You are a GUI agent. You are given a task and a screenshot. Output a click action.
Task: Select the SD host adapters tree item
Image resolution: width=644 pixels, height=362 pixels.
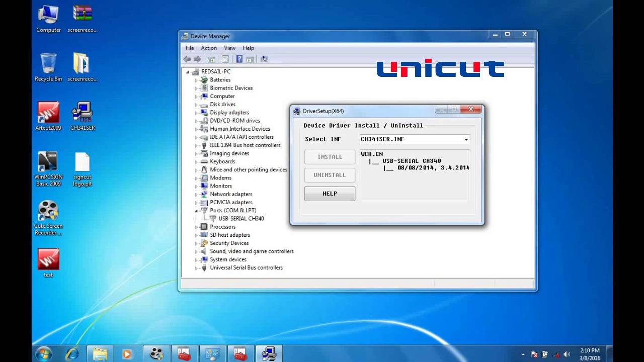[x=229, y=235]
